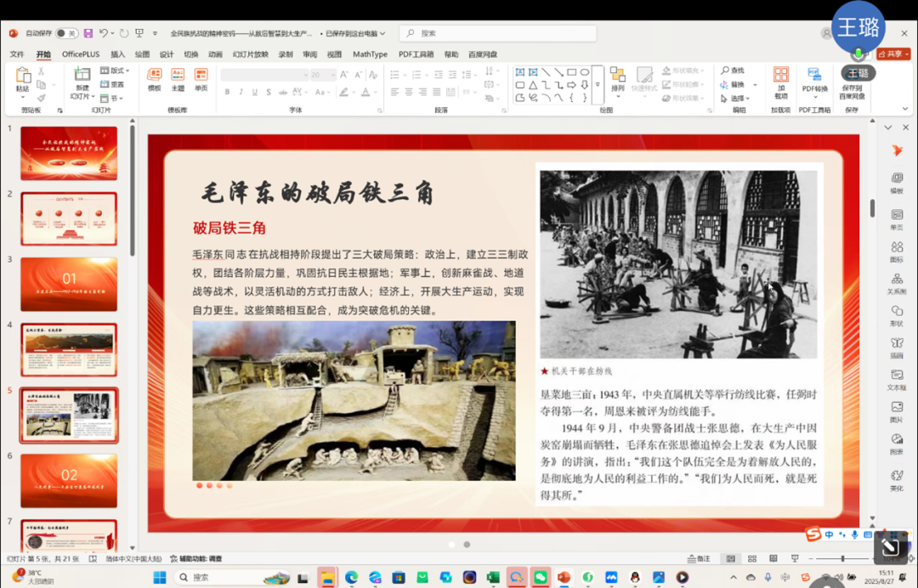Adjust the zoom slider in status bar
This screenshot has width=918, height=588.
click(x=842, y=559)
